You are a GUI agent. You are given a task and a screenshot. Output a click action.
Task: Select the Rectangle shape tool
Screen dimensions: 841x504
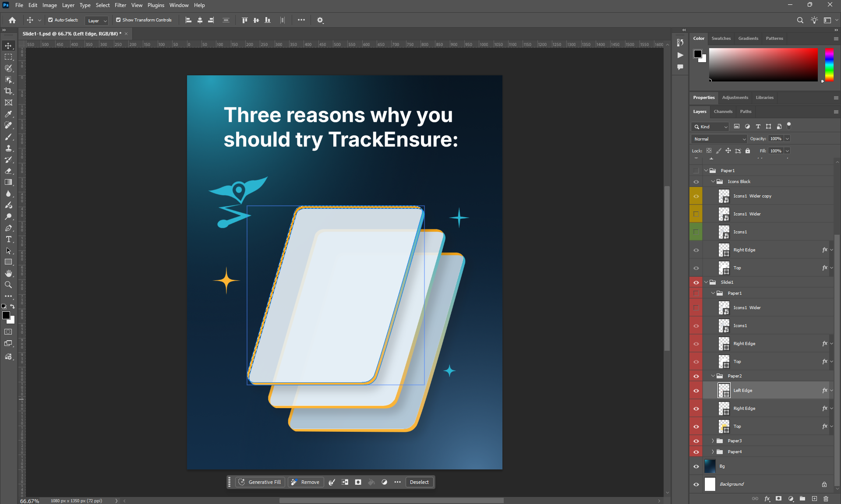click(8, 262)
